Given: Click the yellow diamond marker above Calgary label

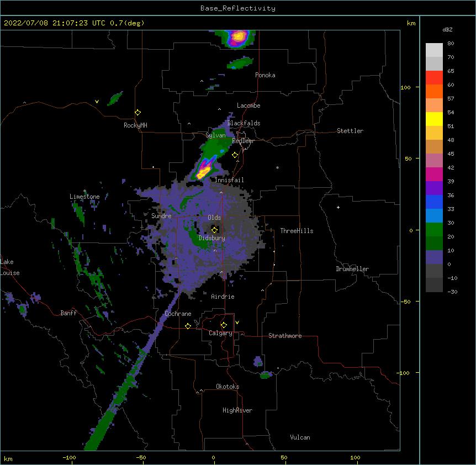Looking at the screenshot, I should [224, 325].
